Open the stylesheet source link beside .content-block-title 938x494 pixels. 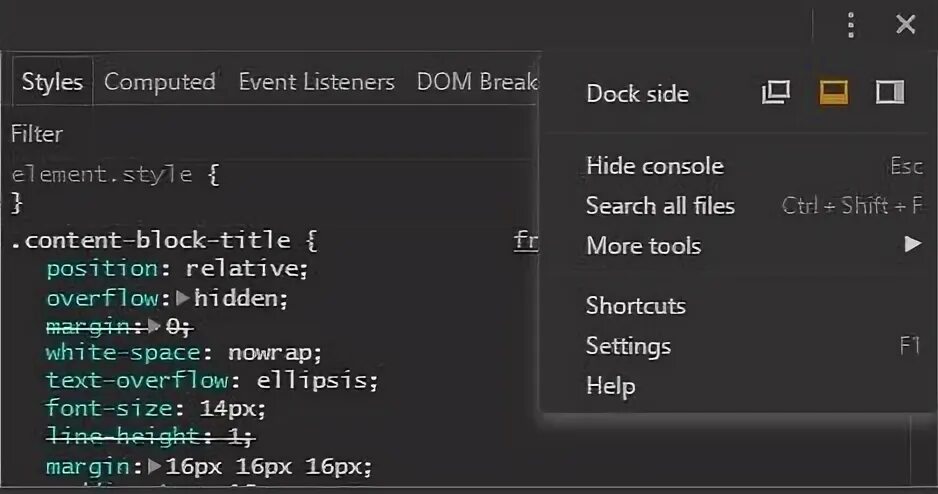pyautogui.click(x=526, y=240)
